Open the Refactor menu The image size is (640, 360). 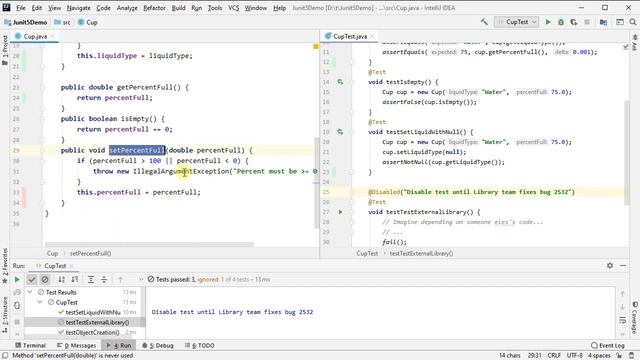tap(154, 8)
